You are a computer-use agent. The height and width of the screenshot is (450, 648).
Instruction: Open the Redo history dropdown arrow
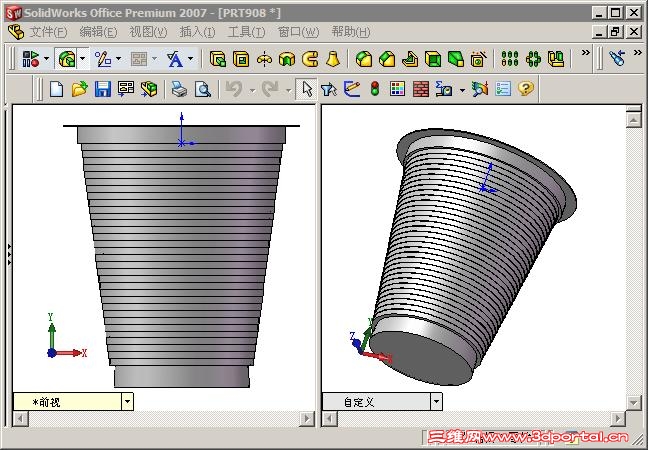point(288,90)
